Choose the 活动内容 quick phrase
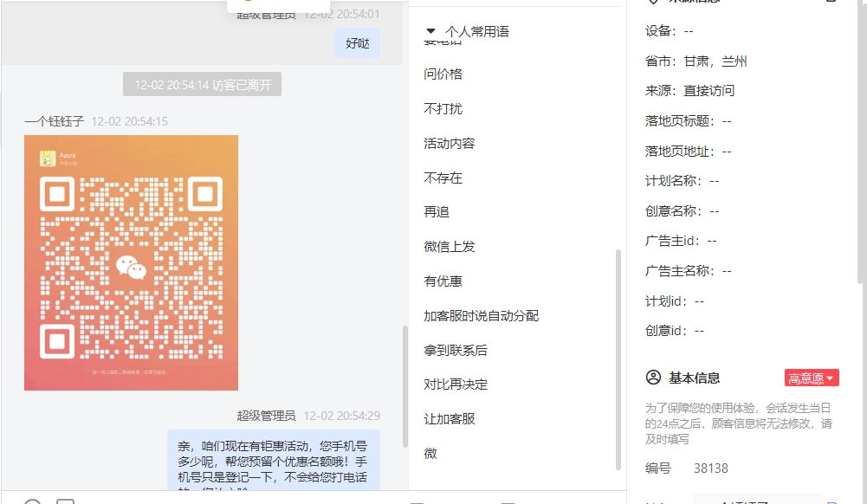 (x=449, y=144)
